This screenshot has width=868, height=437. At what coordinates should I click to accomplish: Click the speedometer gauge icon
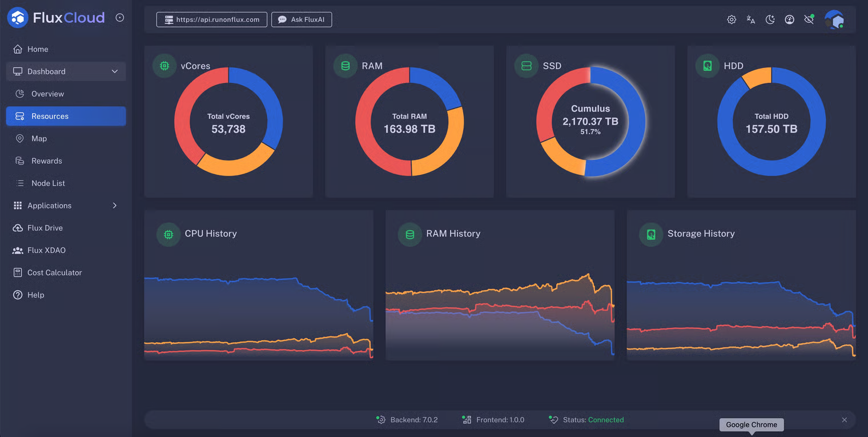(790, 19)
